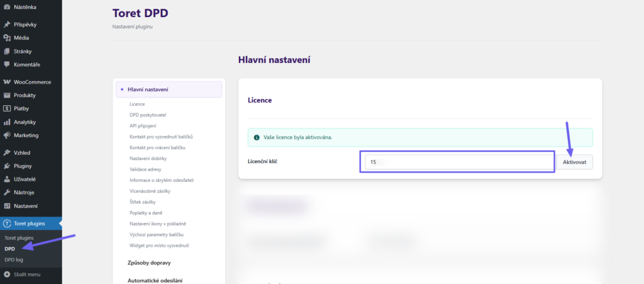Click the Stránky pages icon

point(6,52)
